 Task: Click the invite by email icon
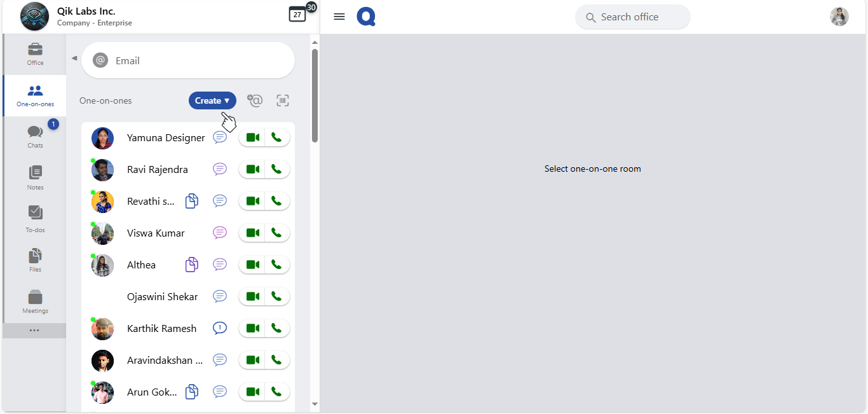click(x=255, y=100)
